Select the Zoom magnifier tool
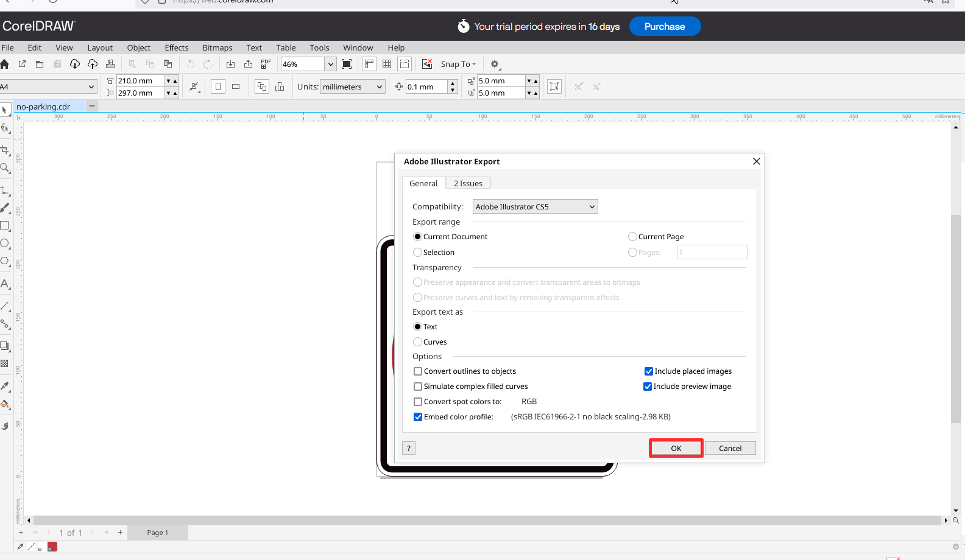 coord(5,168)
